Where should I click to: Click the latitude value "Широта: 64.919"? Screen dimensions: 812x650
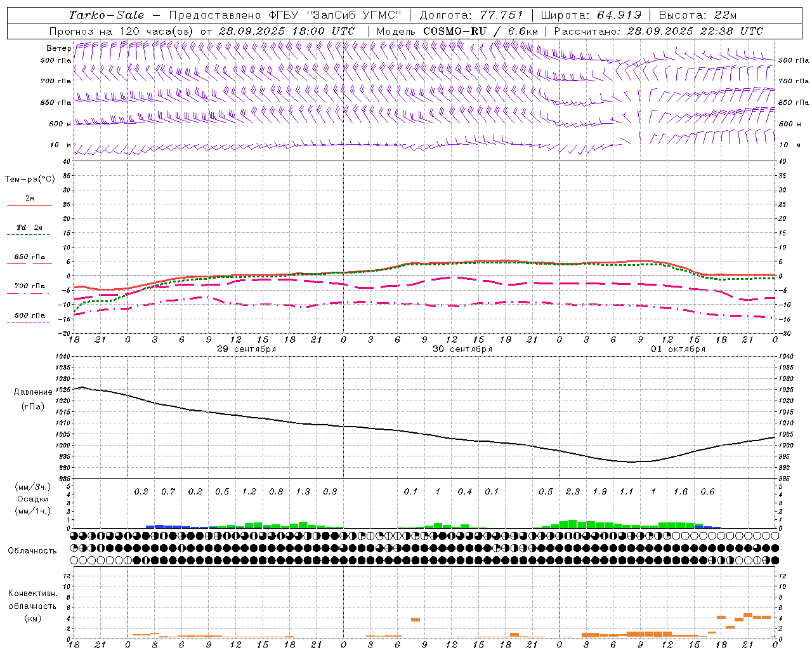591,15
